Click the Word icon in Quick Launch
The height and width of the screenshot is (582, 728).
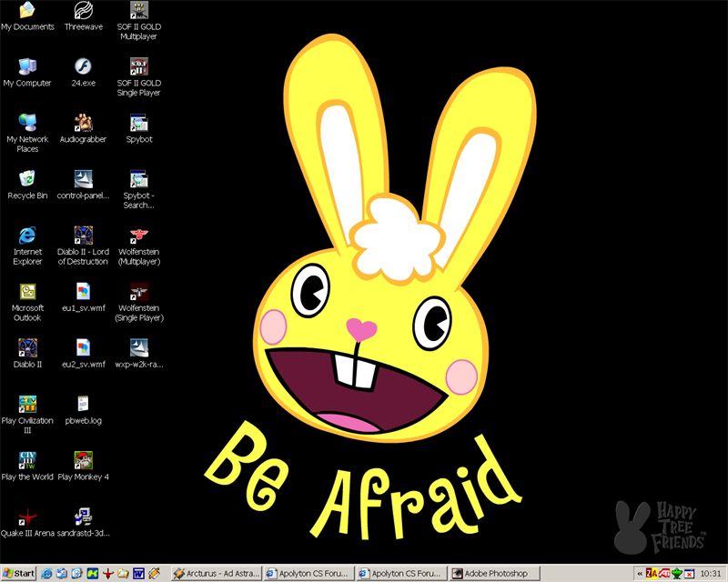139,574
